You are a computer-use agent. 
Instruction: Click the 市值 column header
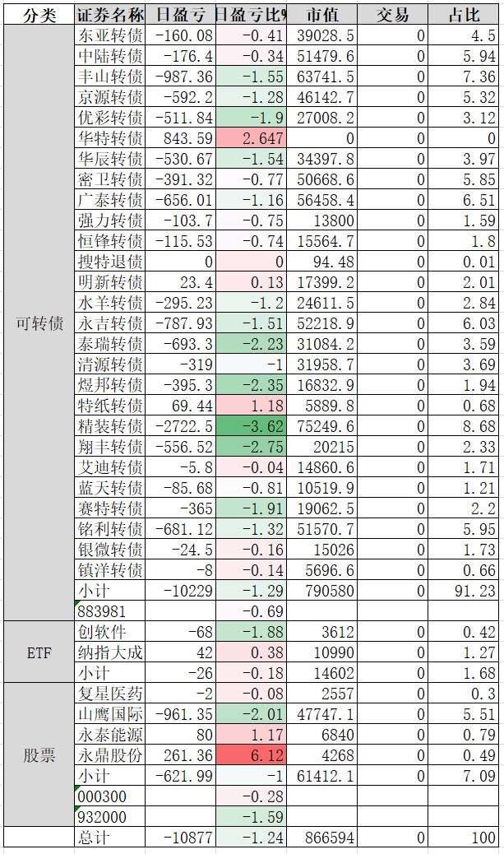coord(322,15)
